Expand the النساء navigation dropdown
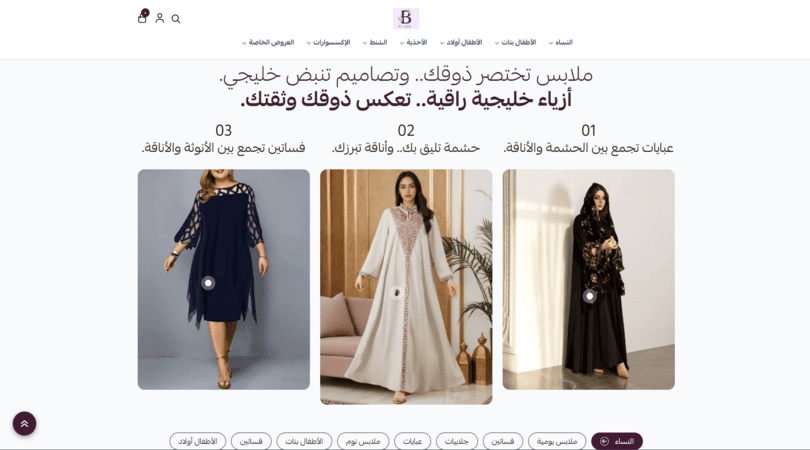Screen dimensions: 810x450 (x=561, y=42)
